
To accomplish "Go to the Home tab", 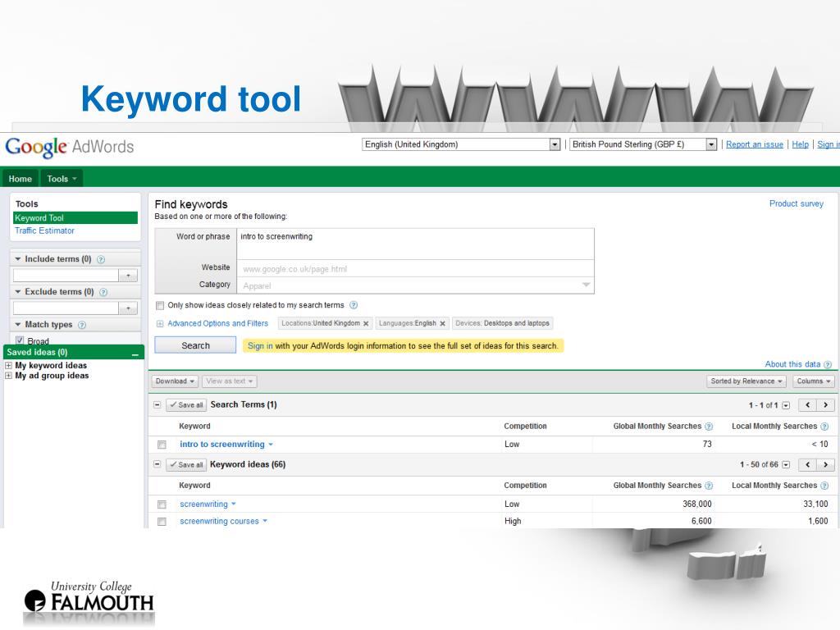I will [x=21, y=179].
